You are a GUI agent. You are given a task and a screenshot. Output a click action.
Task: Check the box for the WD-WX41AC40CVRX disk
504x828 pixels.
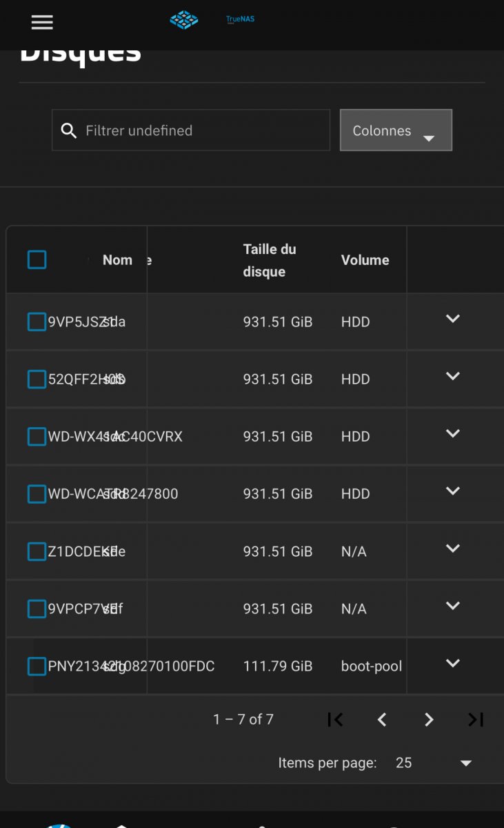[x=37, y=437]
